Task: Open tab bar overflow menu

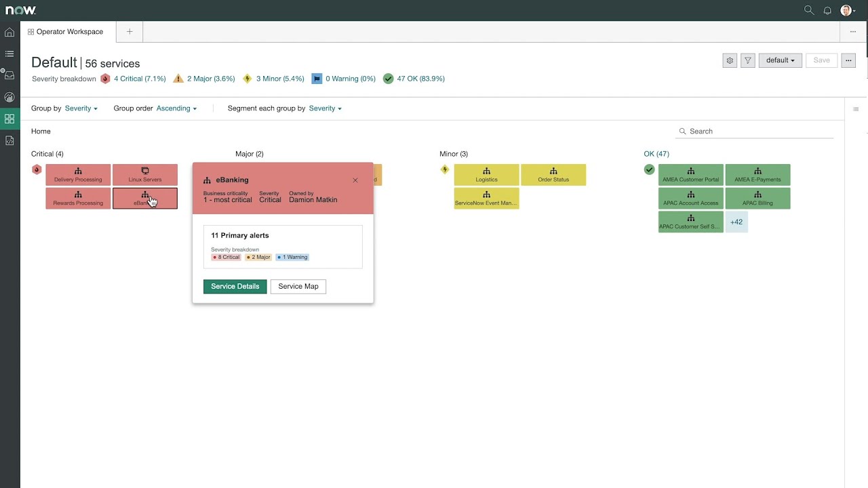Action: tap(852, 32)
